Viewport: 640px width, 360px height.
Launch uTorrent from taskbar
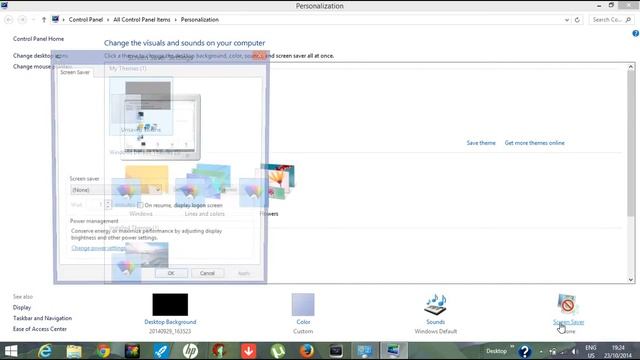coord(278,351)
